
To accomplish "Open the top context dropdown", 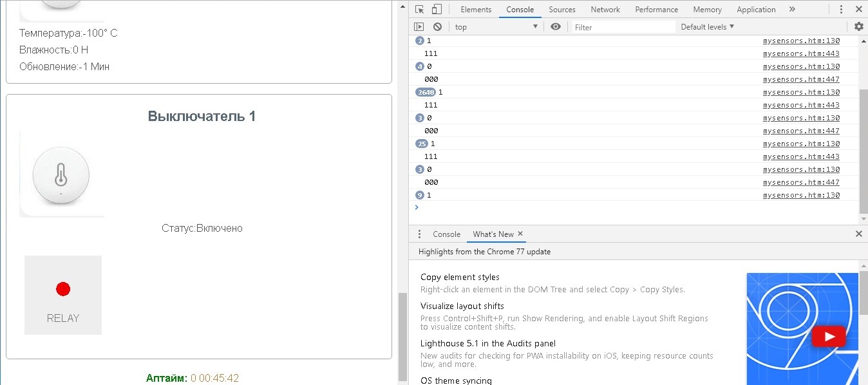I will (496, 26).
